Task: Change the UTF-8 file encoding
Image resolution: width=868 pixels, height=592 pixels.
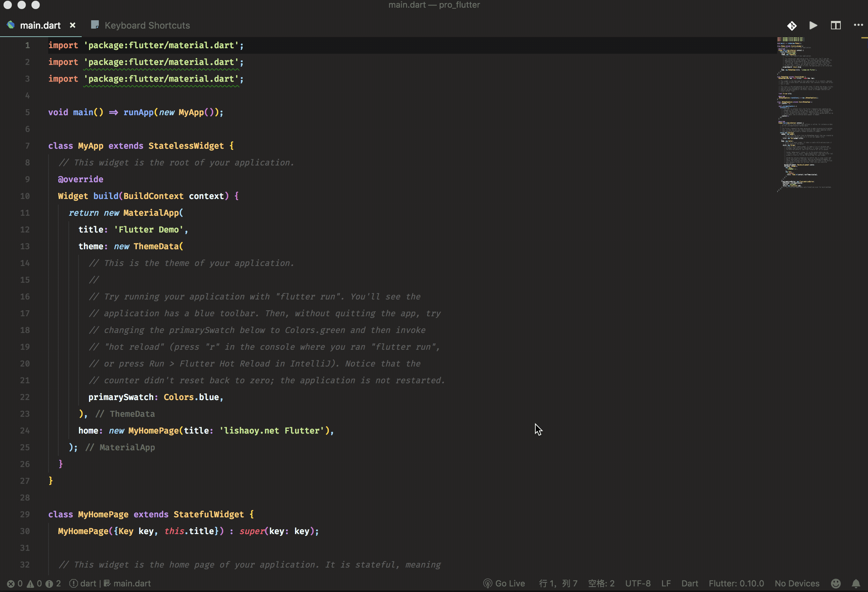Action: [x=638, y=583]
